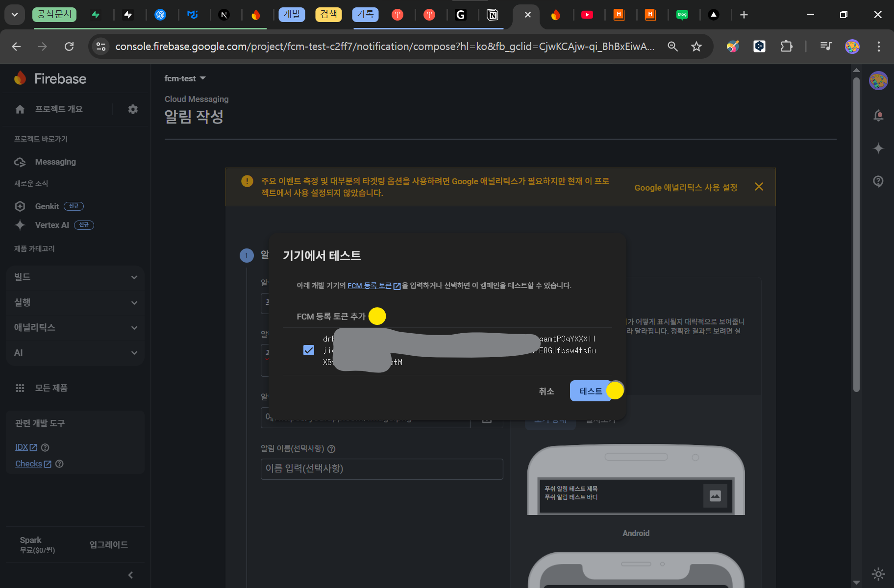The height and width of the screenshot is (588, 894).
Task: Open the tab search dropdown arrow
Action: (x=15, y=15)
